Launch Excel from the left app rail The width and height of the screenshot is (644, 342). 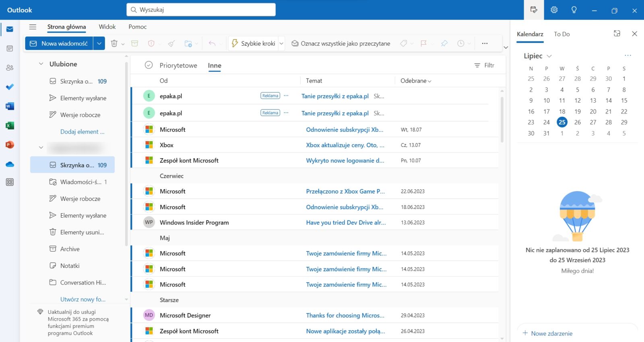(x=10, y=126)
